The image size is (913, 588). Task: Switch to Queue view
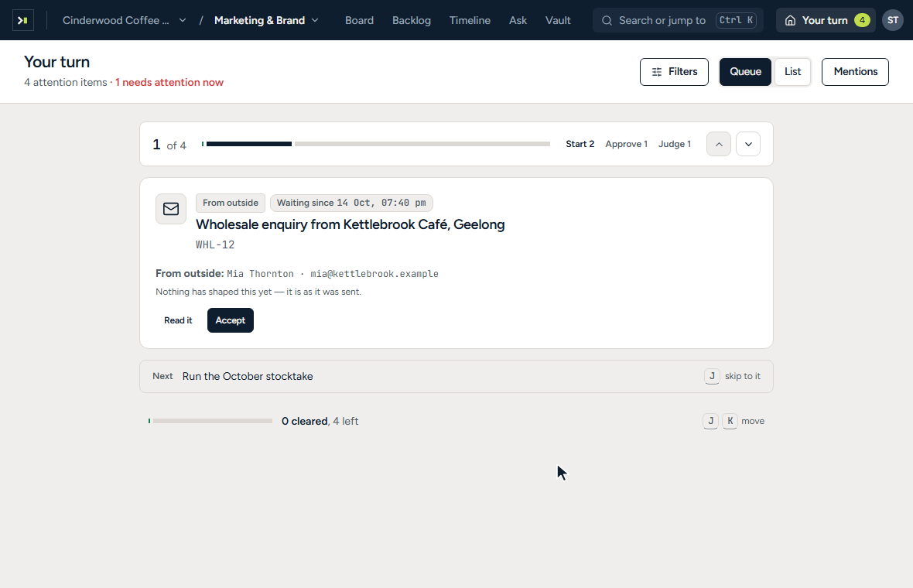745,72
